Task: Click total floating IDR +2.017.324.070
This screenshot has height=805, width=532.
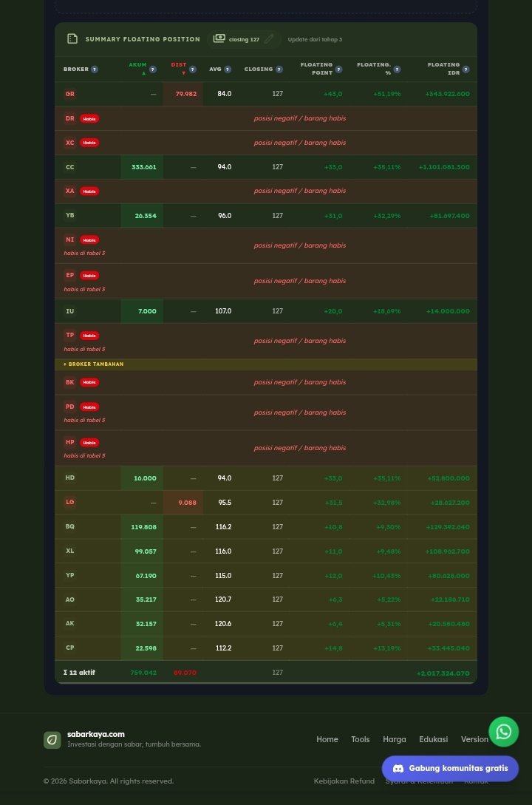Action: click(x=443, y=673)
